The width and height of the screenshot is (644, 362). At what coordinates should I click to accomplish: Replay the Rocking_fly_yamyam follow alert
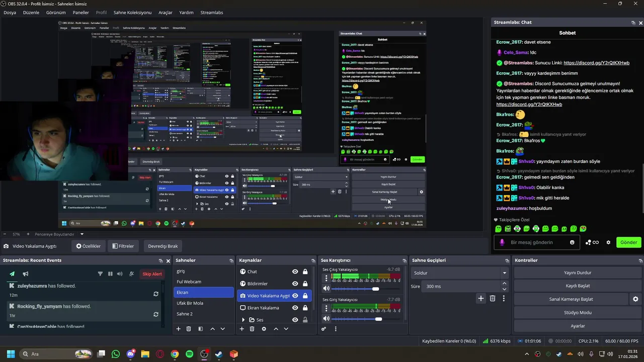pos(156,315)
